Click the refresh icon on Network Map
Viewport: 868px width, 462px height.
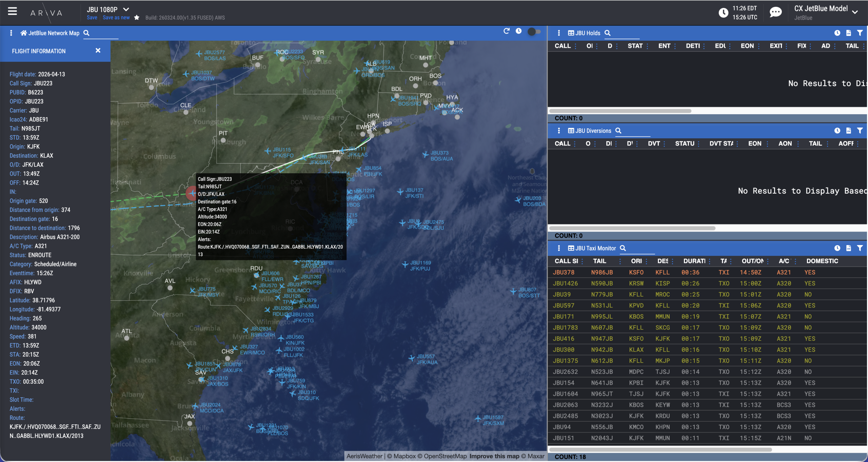pos(507,31)
